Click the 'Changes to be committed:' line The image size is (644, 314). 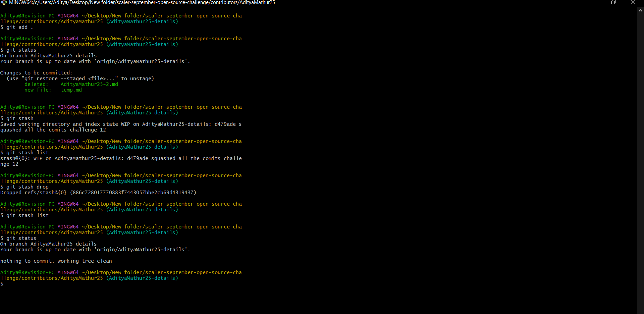tap(36, 73)
